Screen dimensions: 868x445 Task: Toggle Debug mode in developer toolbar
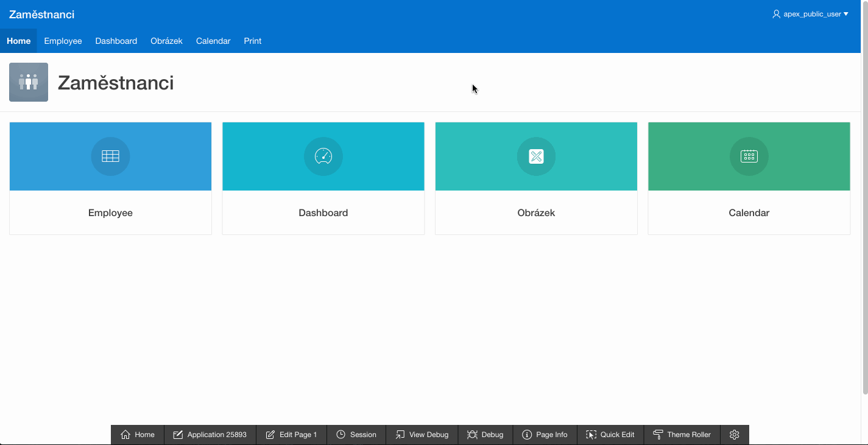[485, 435]
